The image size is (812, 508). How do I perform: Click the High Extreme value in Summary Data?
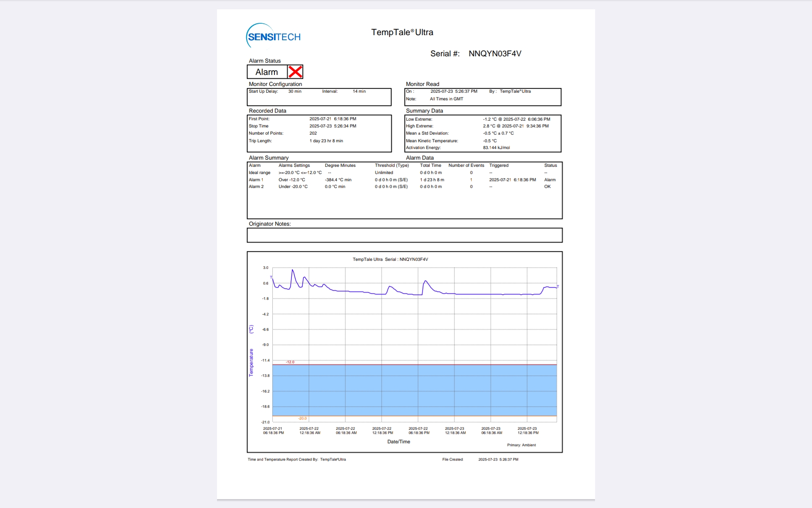point(516,126)
